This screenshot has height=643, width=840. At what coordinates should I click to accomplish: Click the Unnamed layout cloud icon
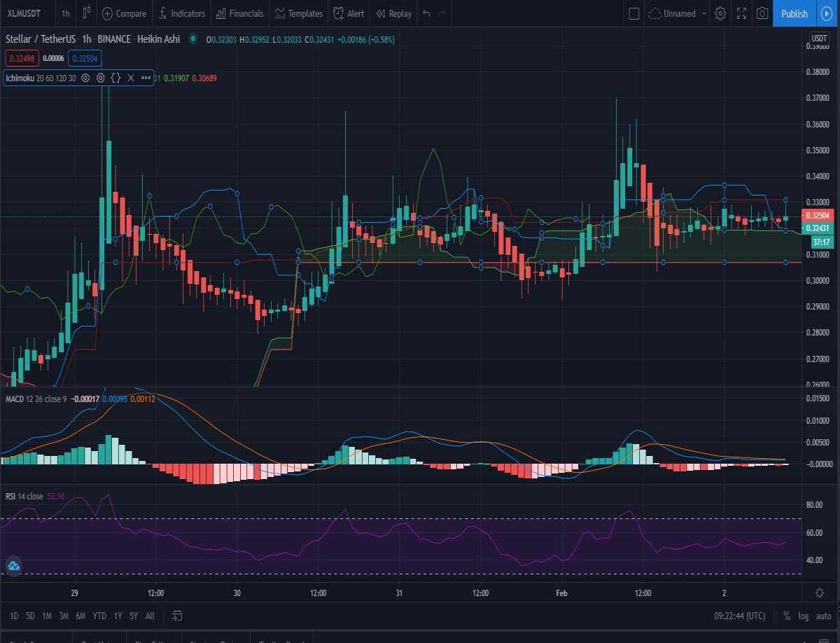654,13
